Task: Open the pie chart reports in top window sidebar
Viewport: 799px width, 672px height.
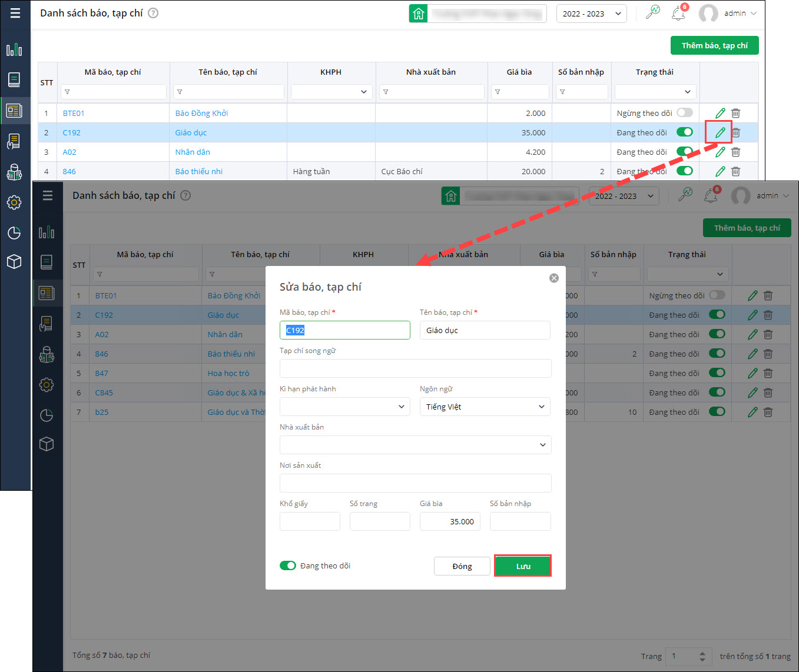Action: point(14,233)
